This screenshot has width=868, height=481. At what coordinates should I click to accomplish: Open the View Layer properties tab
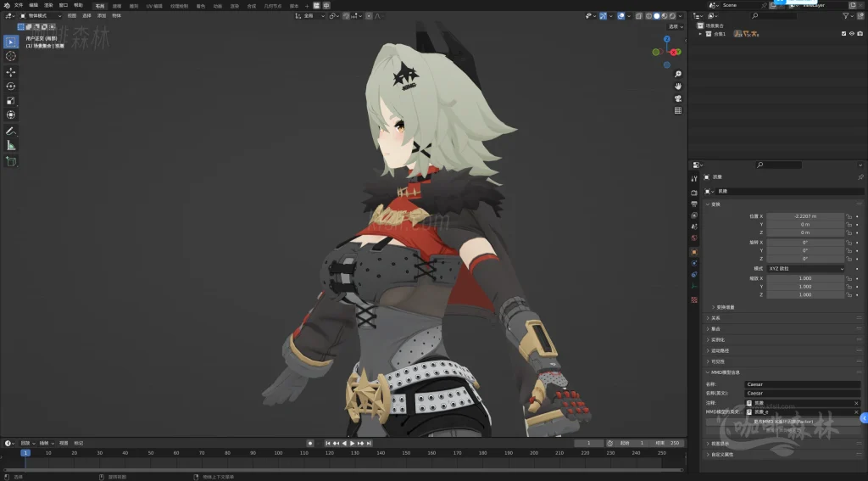pyautogui.click(x=694, y=215)
